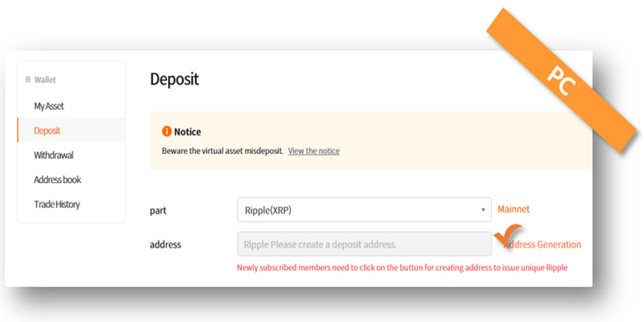644x322 pixels.
Task: Click the orange Notice info icon
Action: pos(167,131)
